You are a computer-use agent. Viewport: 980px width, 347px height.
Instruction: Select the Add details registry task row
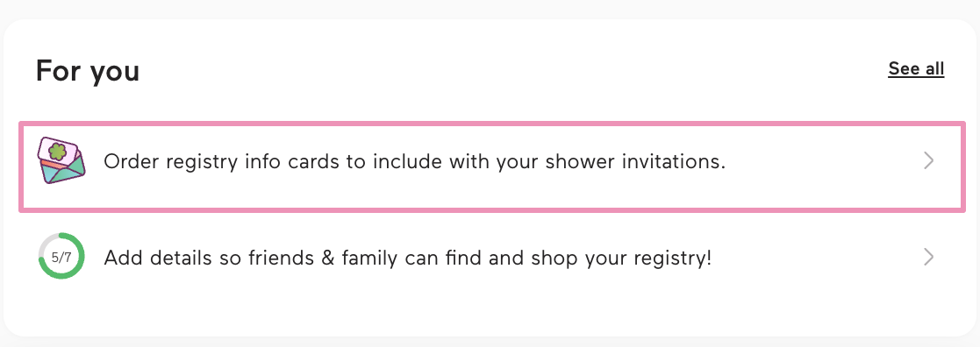pyautogui.click(x=492, y=257)
